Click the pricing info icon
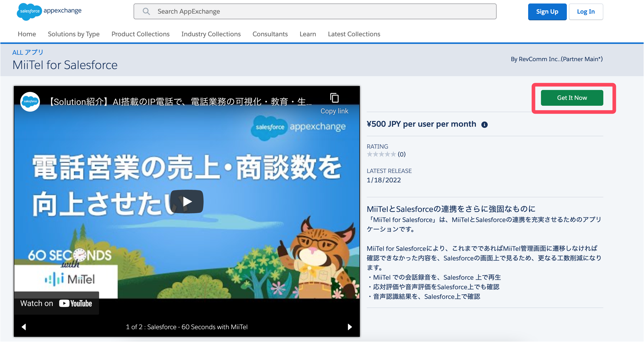Viewport: 644px width, 342px height. click(484, 125)
